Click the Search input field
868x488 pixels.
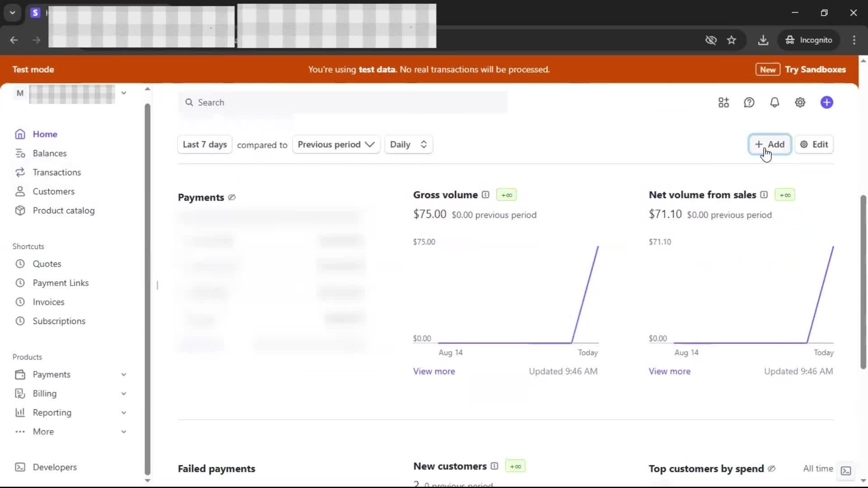[x=344, y=103]
